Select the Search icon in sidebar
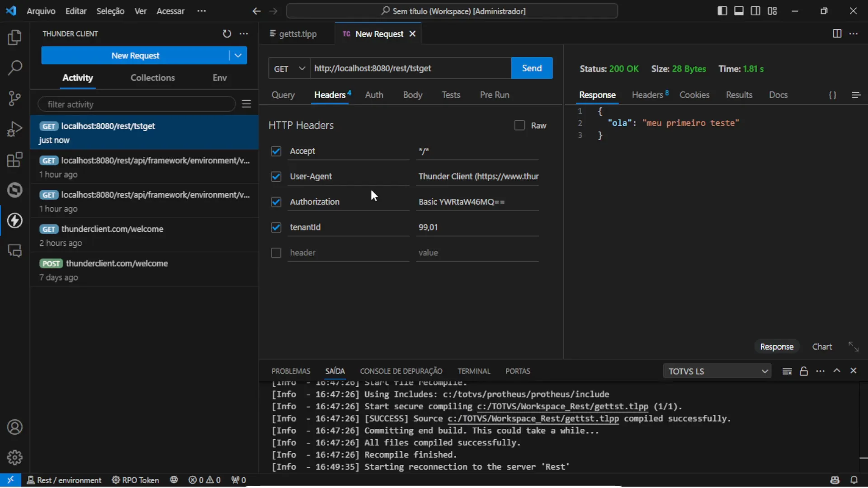The image size is (868, 488). 15,68
